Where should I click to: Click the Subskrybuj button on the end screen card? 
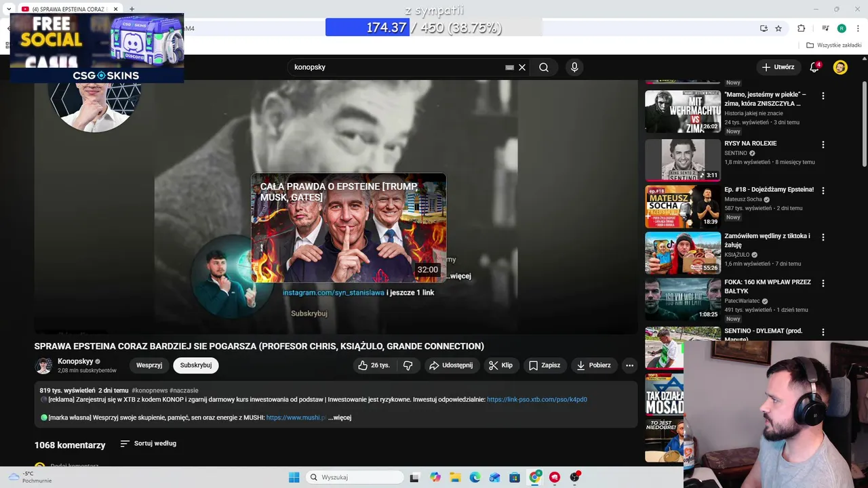pos(309,314)
